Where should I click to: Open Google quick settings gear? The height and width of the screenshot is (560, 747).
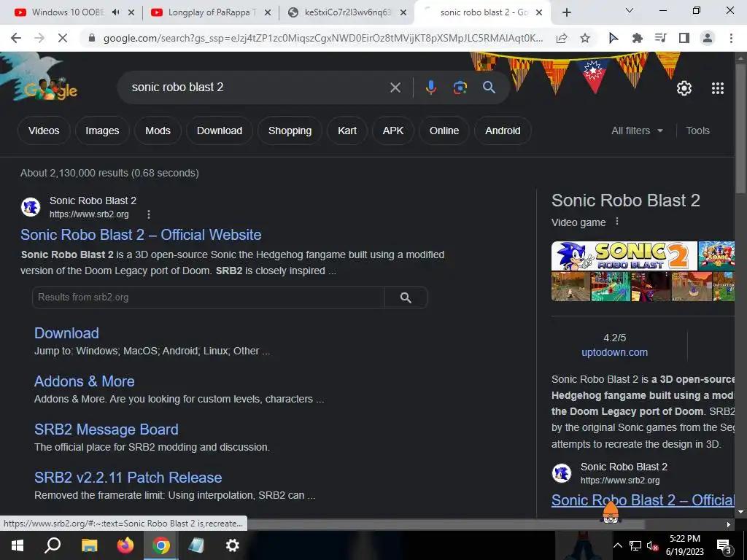pos(684,88)
